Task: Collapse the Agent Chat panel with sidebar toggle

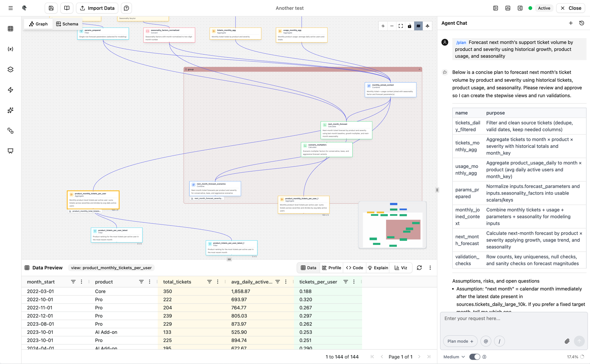Action: [520, 8]
